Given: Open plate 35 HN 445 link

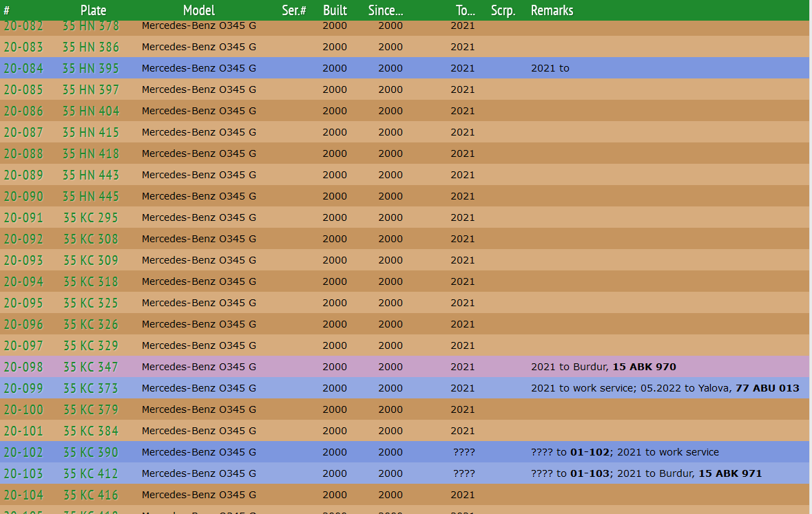Looking at the screenshot, I should coord(91,196).
